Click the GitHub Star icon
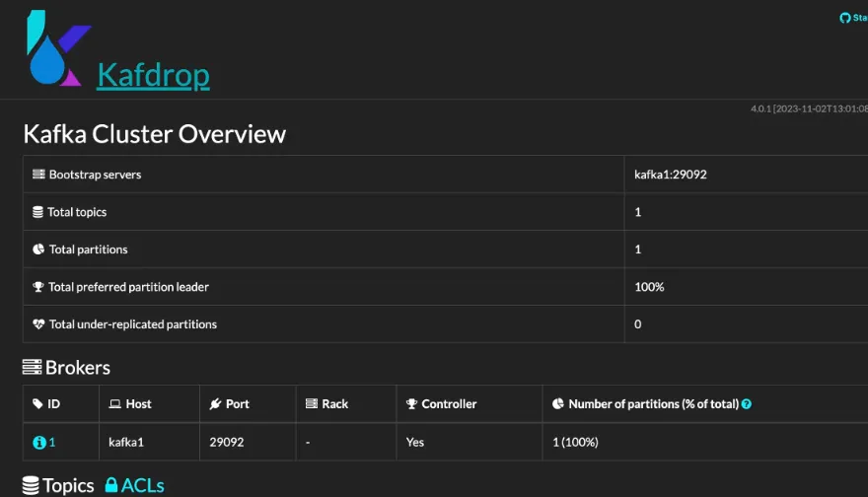Image resolution: width=868 pixels, height=497 pixels. pos(844,18)
